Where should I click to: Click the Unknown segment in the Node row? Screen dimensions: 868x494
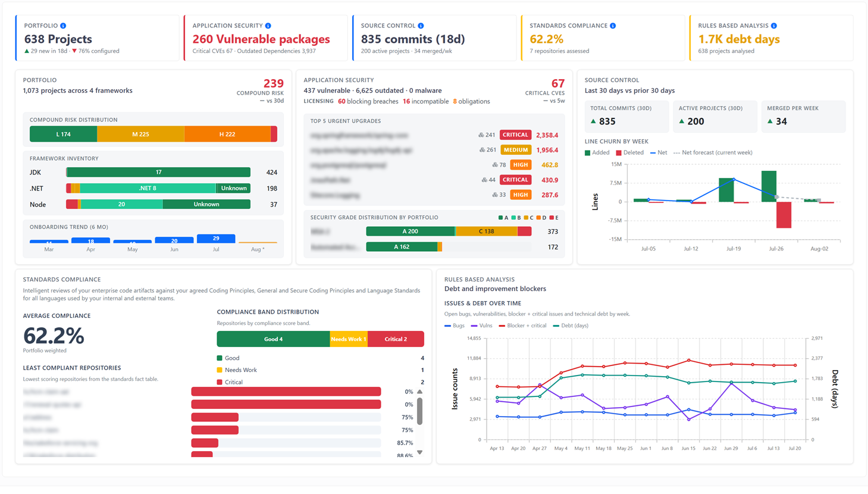coord(206,205)
